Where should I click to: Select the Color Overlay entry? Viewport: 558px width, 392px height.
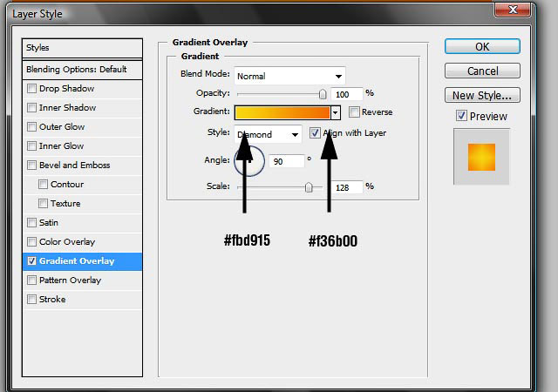point(67,242)
